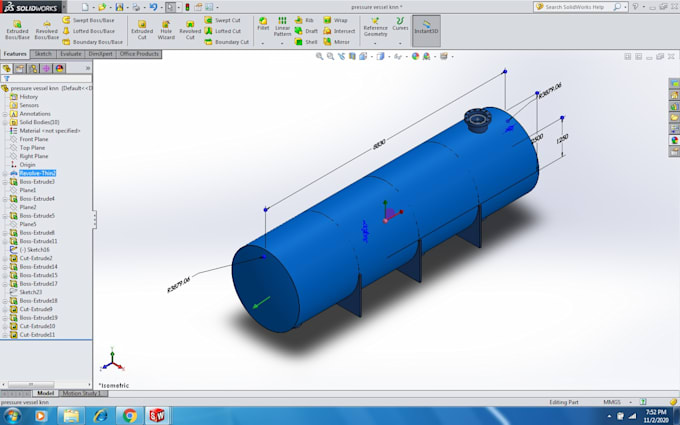Select the Swept Cut tool
This screenshot has height=425, width=680.
222,20
